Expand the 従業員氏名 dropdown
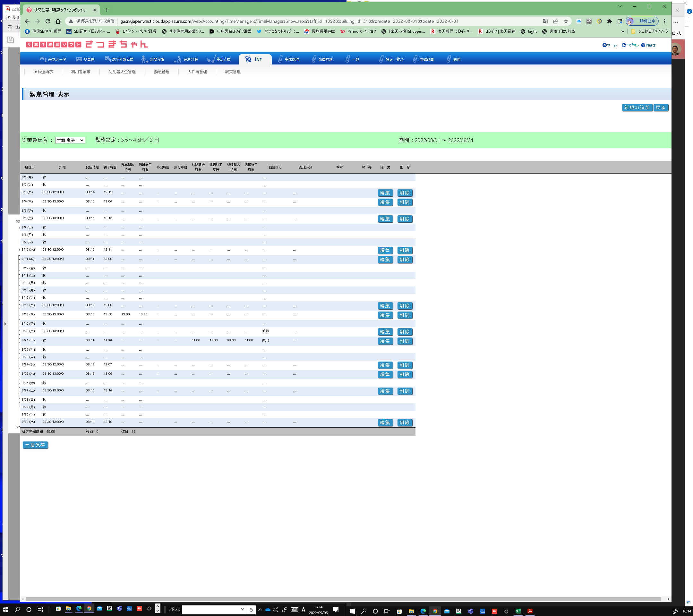693x616 pixels. pos(70,140)
